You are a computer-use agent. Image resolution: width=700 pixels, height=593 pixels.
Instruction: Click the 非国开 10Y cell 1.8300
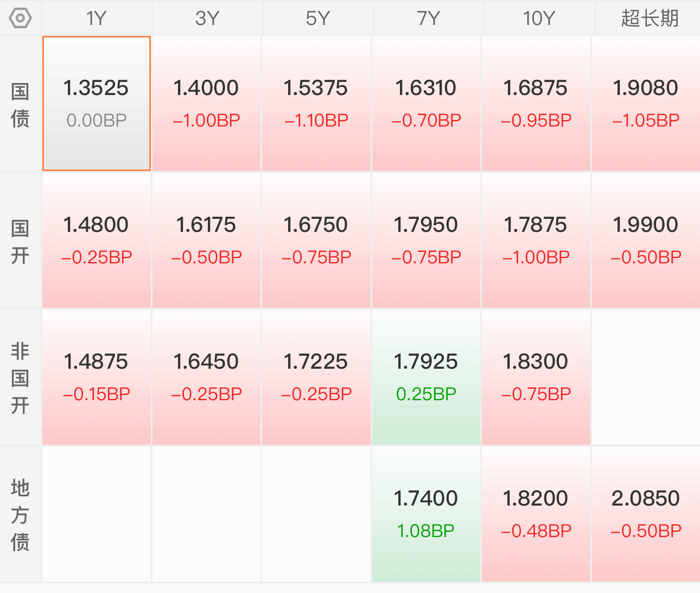(536, 377)
